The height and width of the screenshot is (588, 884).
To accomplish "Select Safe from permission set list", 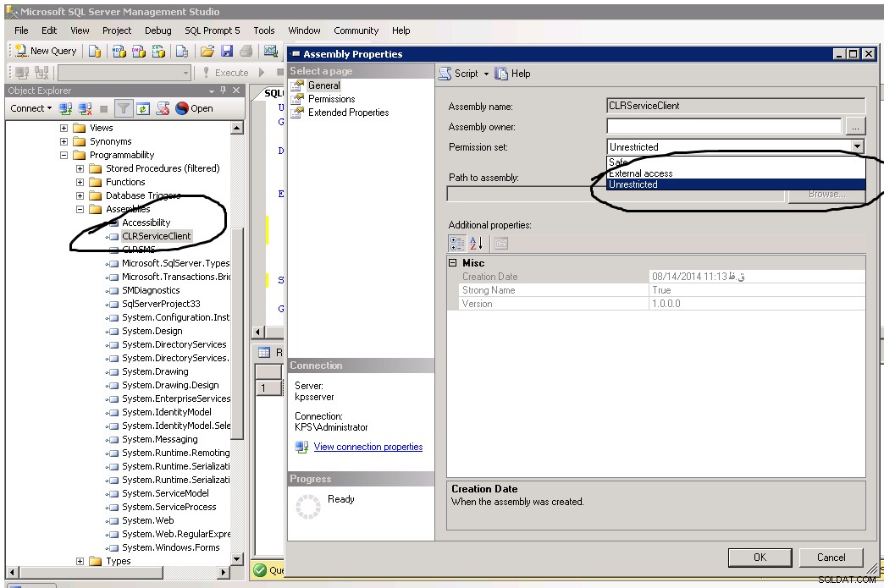I will click(x=736, y=162).
